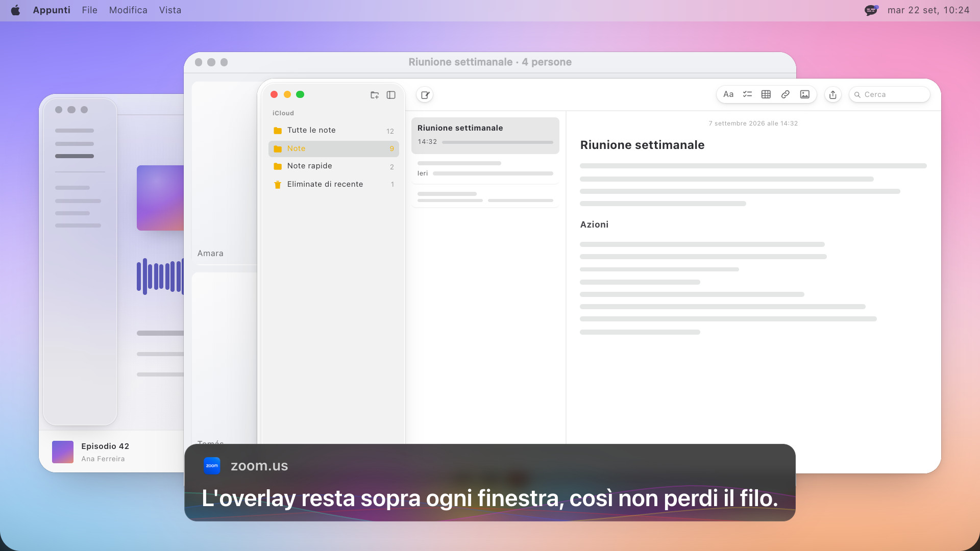This screenshot has width=980, height=551.
Task: Insert a photo with the media icon
Action: click(x=805, y=94)
